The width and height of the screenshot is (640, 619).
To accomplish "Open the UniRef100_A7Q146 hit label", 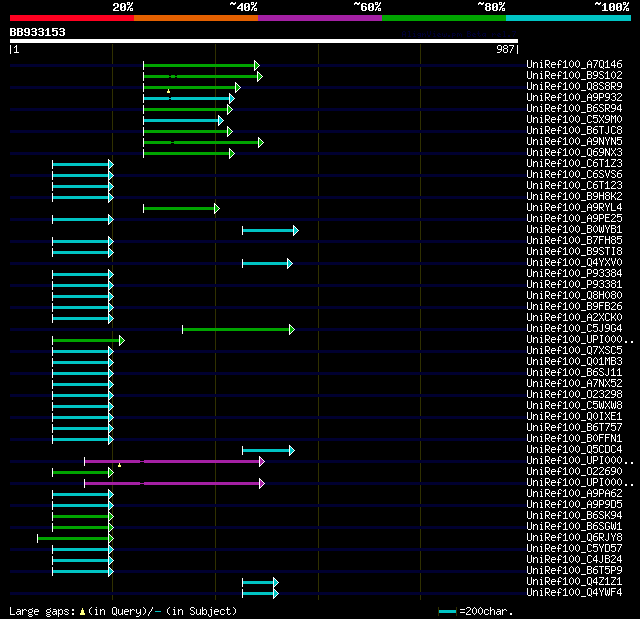I will (x=574, y=64).
